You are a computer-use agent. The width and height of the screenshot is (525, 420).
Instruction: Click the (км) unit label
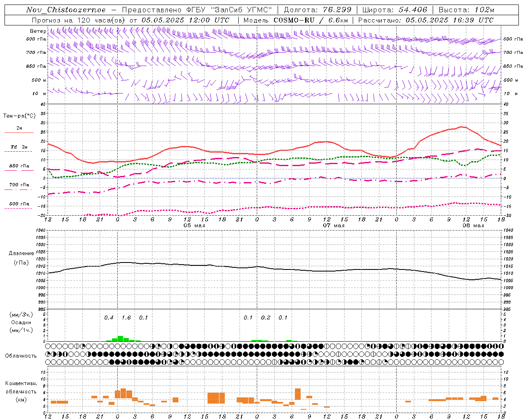[21, 399]
